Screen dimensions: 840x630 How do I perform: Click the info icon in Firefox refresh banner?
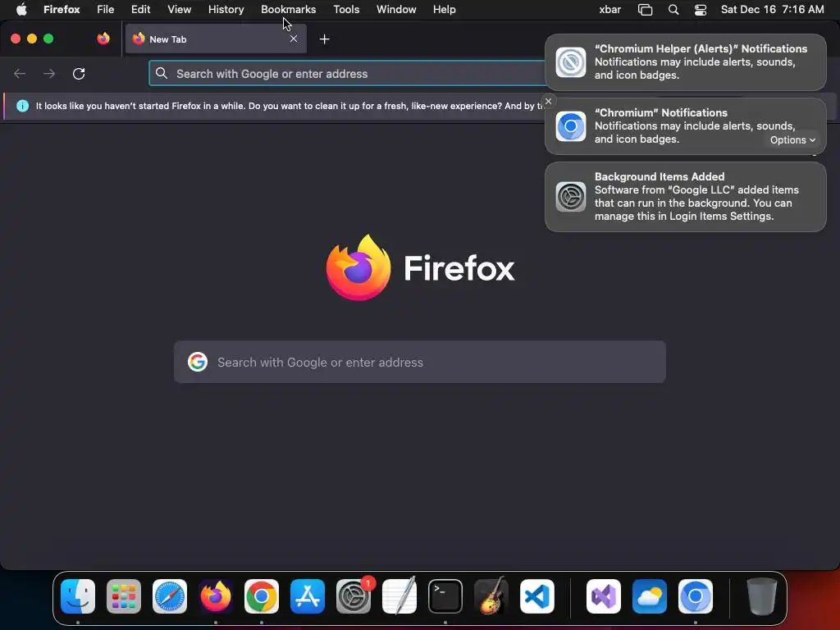point(22,106)
